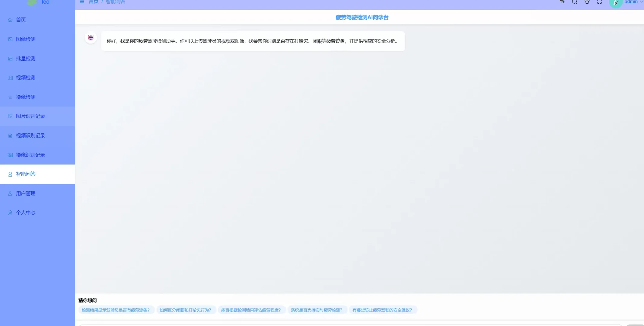Select 智能问答 in the sidebar menu
The width and height of the screenshot is (644, 326).
point(25,174)
